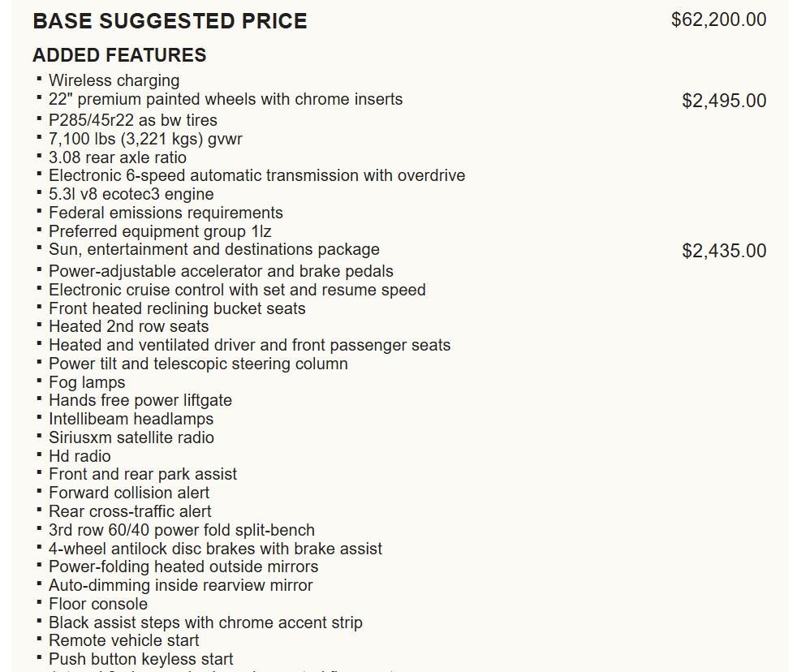Select the Forward collision alert line
The image size is (797, 672).
129,493
